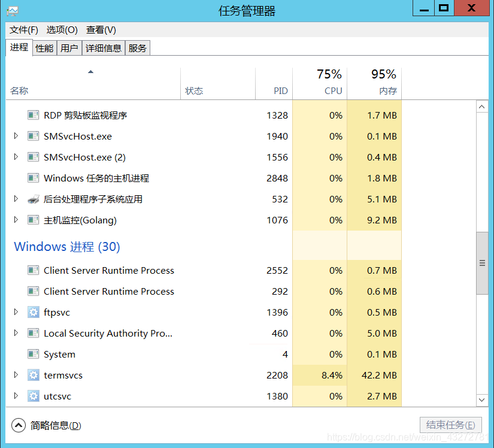Sort by the 95% 内存 column header

(x=374, y=83)
